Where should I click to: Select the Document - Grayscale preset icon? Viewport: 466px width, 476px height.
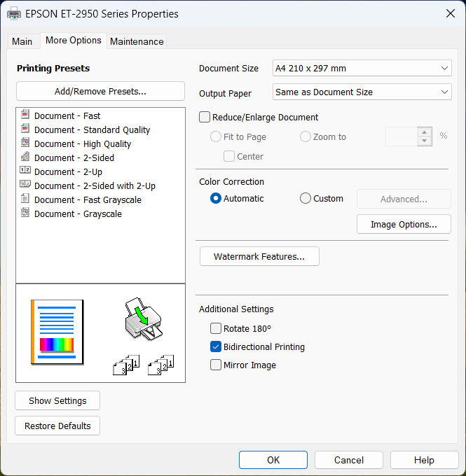coord(25,213)
